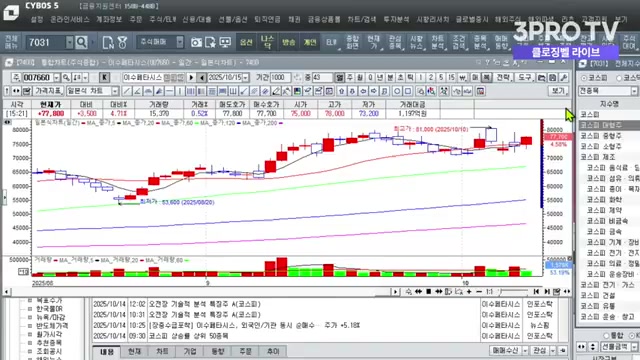Toggle the tick (틱) period button

coord(410,78)
